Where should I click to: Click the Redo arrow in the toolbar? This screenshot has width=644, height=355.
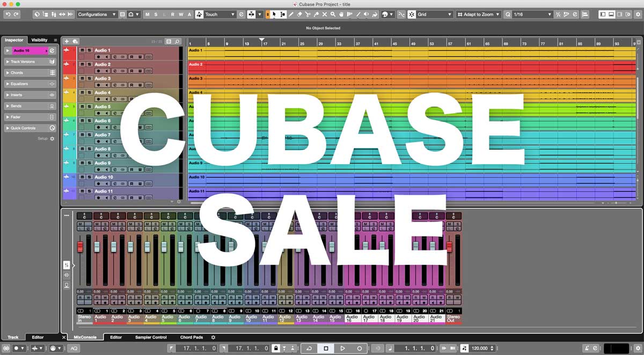point(16,14)
